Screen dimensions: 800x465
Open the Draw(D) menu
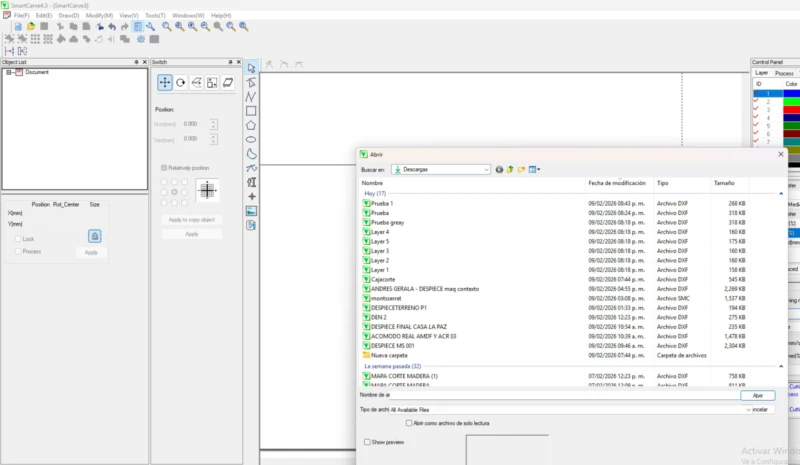point(69,16)
